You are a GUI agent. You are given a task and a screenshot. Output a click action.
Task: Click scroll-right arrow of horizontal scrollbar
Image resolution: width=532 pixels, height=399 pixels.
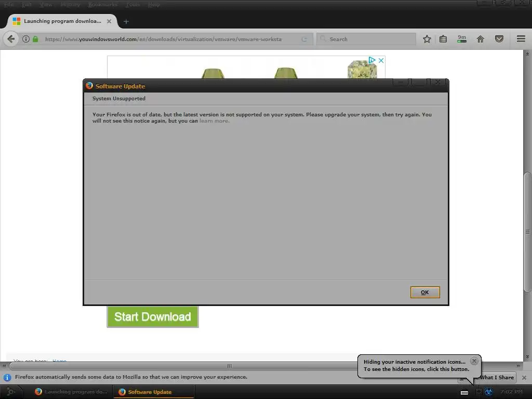click(x=518, y=366)
